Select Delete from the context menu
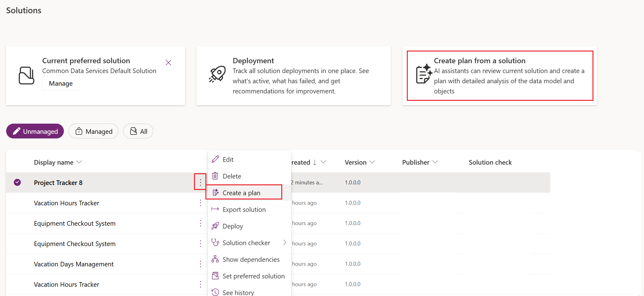This screenshot has width=644, height=296. pos(232,176)
